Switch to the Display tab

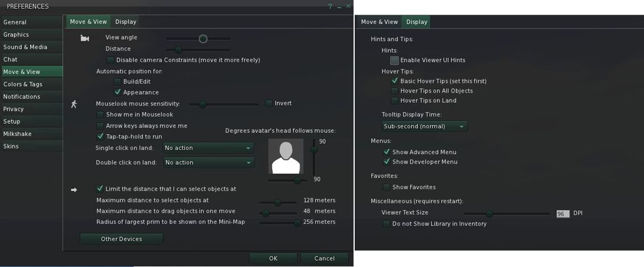[x=126, y=22]
